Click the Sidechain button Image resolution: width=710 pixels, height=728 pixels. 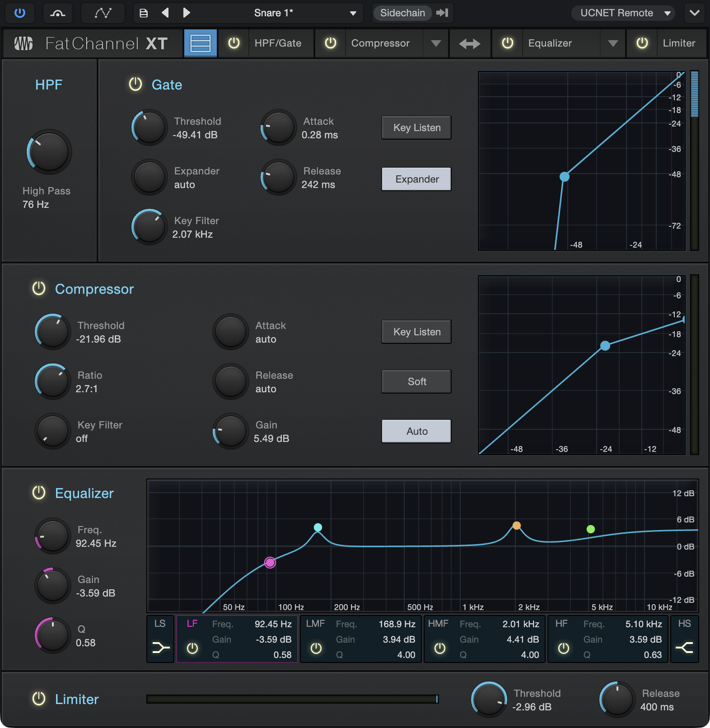[402, 13]
